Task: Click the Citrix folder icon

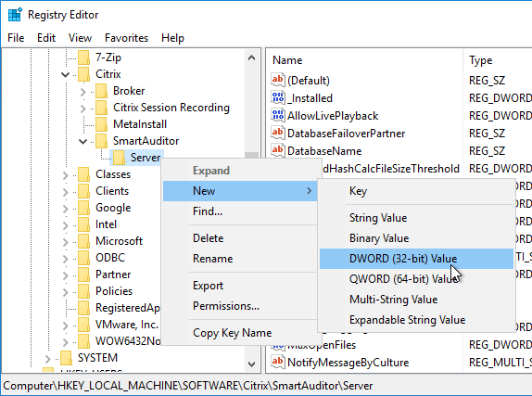Action: (83, 74)
